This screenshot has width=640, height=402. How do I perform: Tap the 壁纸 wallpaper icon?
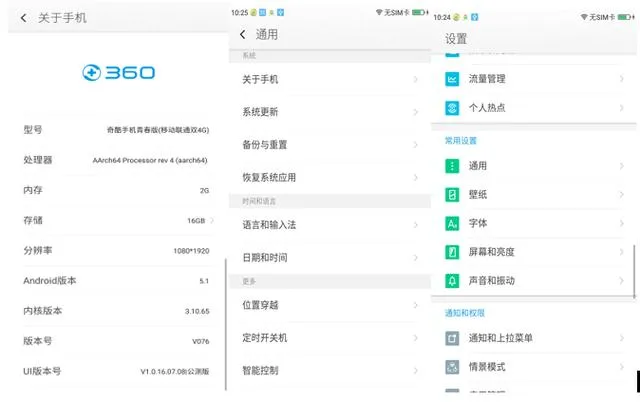pyautogui.click(x=452, y=195)
